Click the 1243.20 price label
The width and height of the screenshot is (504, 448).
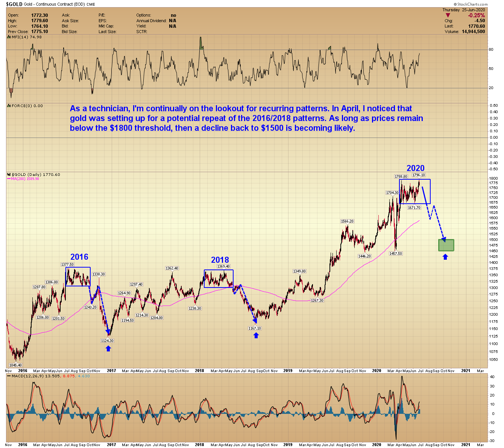click(x=90, y=307)
